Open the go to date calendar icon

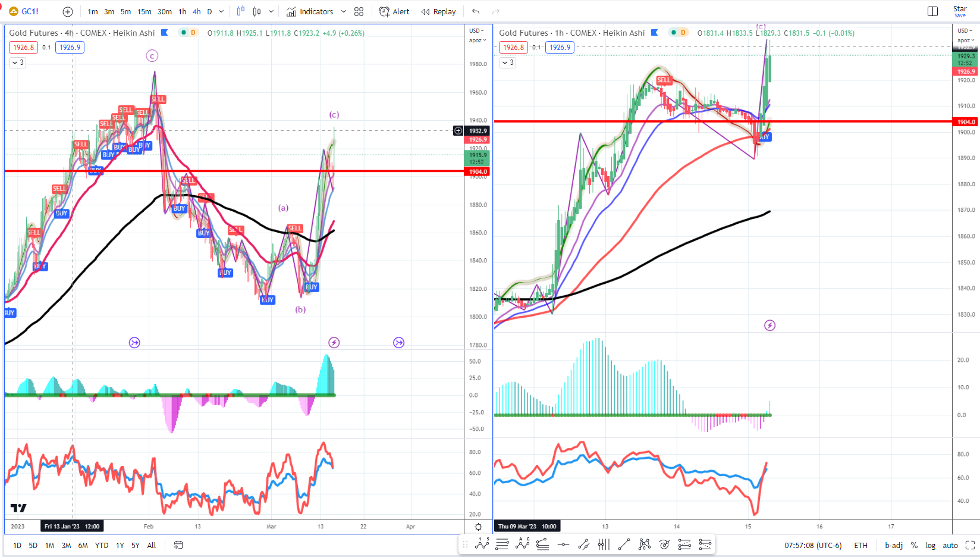coord(178,546)
